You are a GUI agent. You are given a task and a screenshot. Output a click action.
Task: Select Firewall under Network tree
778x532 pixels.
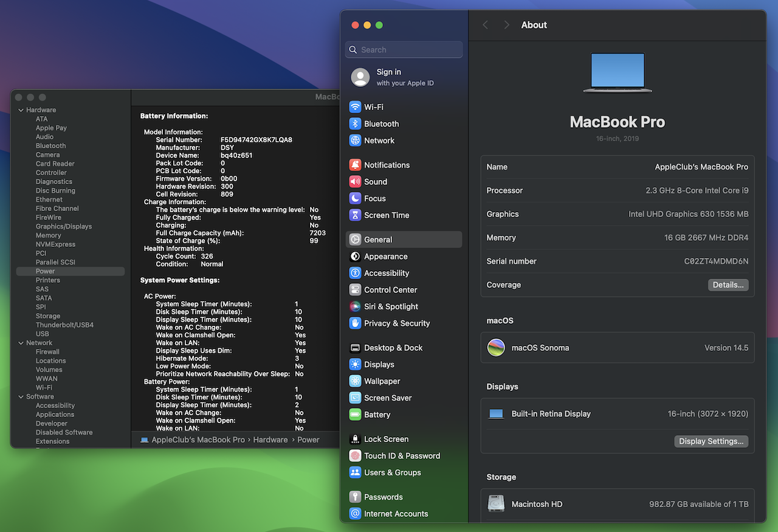(47, 351)
